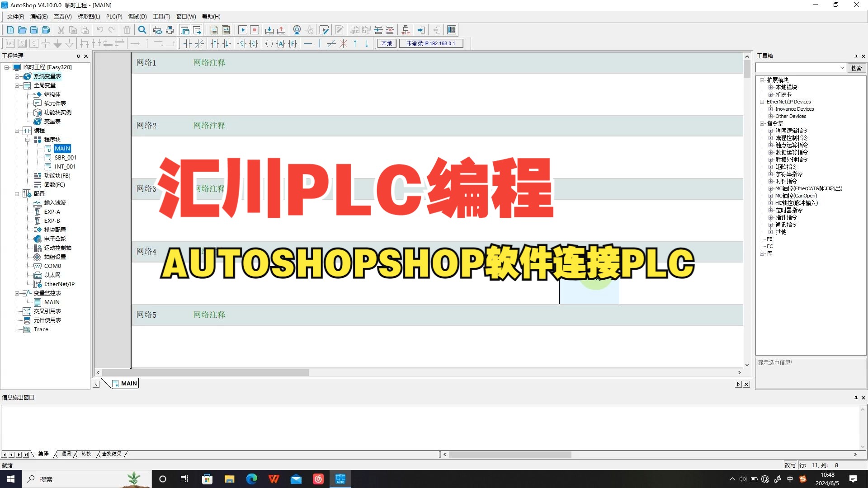Open File Explorer from taskbar
Viewport: 868px width, 488px height.
pos(230,479)
